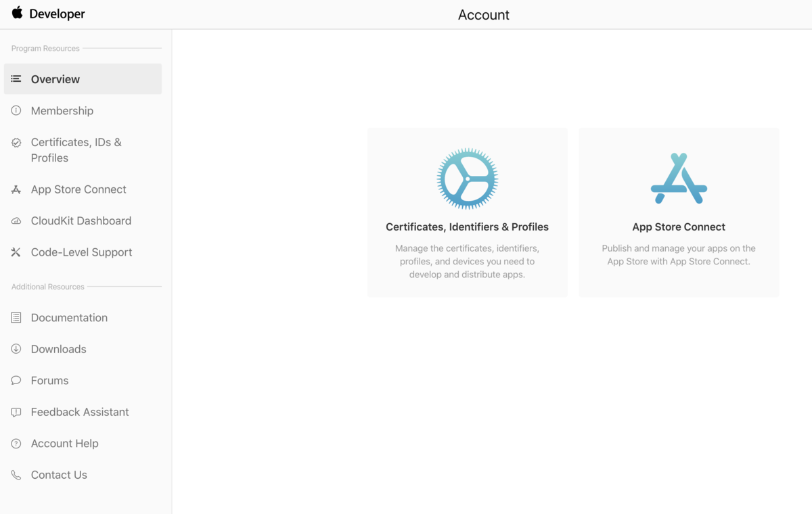Open the Membership page

[62, 111]
